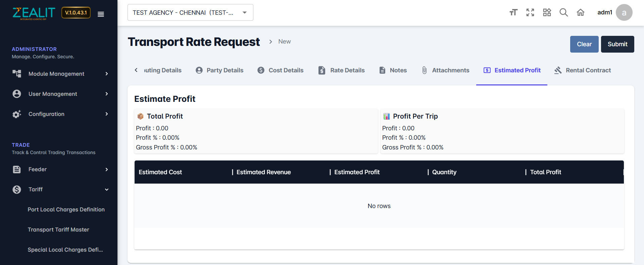Screen dimensions: 644x265
Task: Click the Estimated Revenue column header
Action: tap(263, 172)
